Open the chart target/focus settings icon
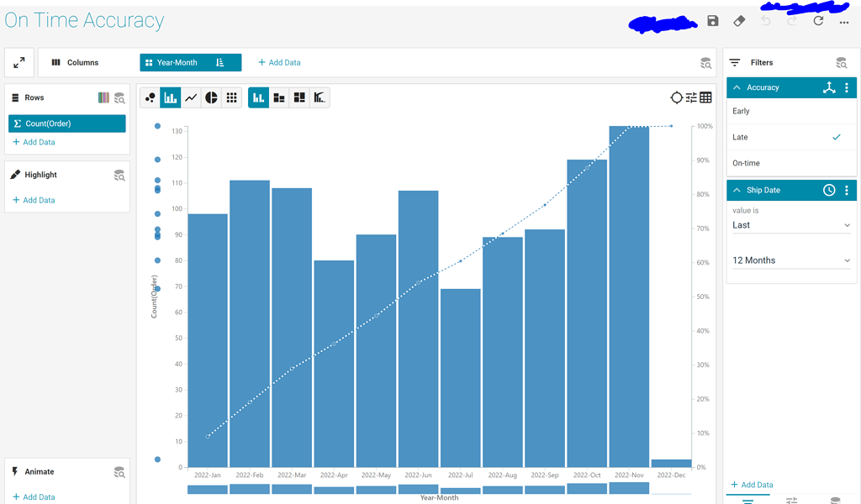 677,97
